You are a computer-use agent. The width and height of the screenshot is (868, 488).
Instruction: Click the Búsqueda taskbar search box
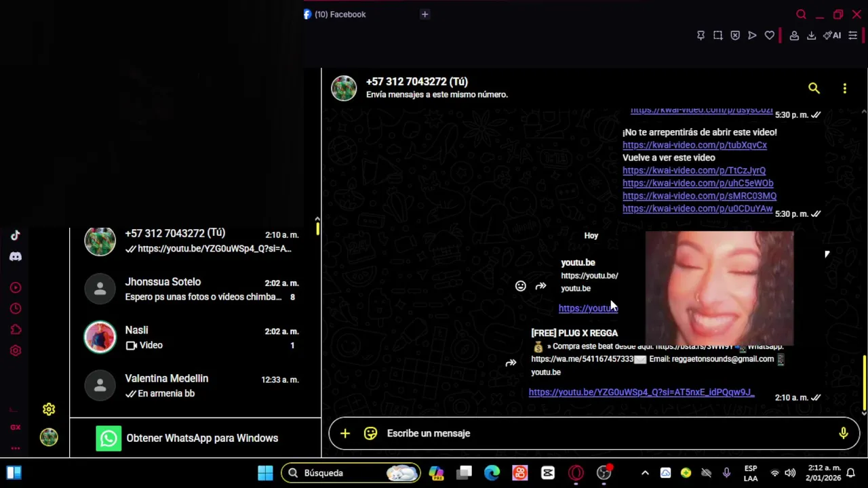351,473
